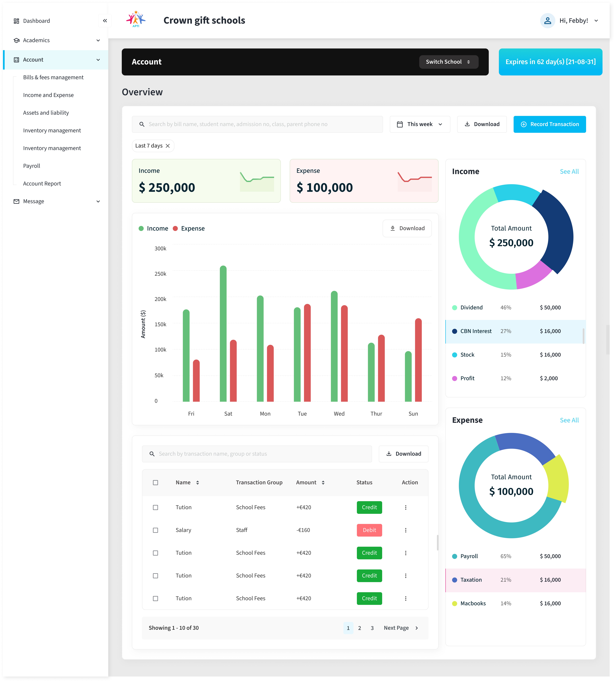Go to Payroll in sidebar

click(31, 166)
